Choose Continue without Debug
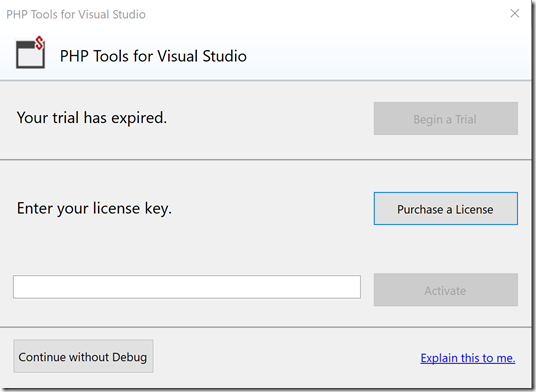Screen dimensions: 536x392 [83, 356]
